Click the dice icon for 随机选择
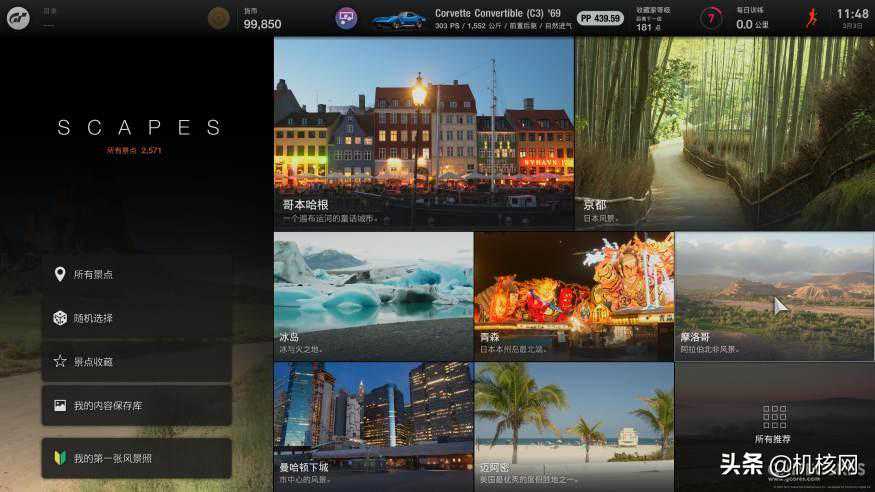875x492 pixels. (60, 318)
